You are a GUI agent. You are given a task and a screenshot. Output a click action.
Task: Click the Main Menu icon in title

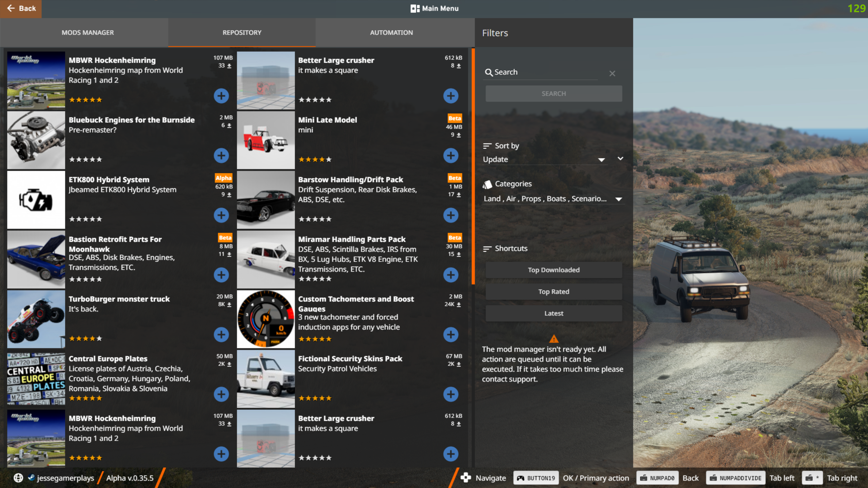click(x=415, y=8)
